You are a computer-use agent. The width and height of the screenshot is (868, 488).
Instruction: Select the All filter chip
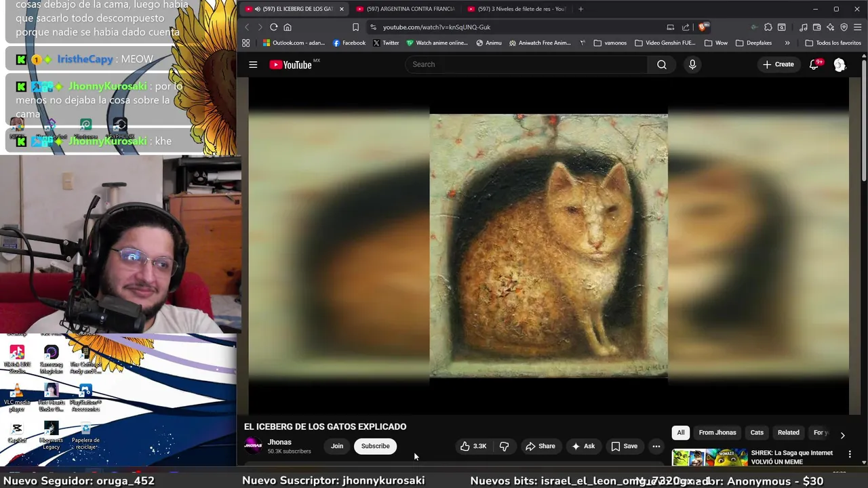click(681, 432)
